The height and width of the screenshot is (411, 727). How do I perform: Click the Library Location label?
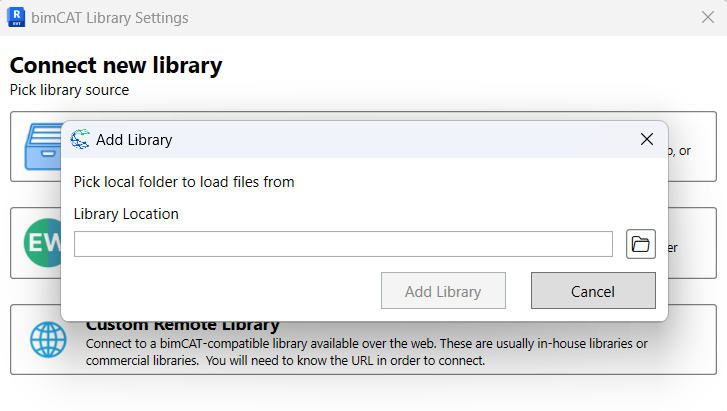pyautogui.click(x=126, y=214)
